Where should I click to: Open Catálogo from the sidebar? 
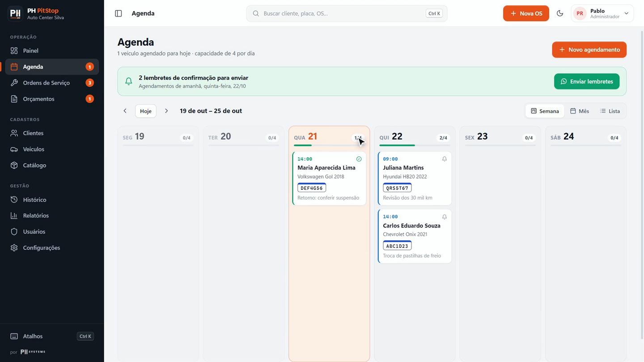pos(52,165)
